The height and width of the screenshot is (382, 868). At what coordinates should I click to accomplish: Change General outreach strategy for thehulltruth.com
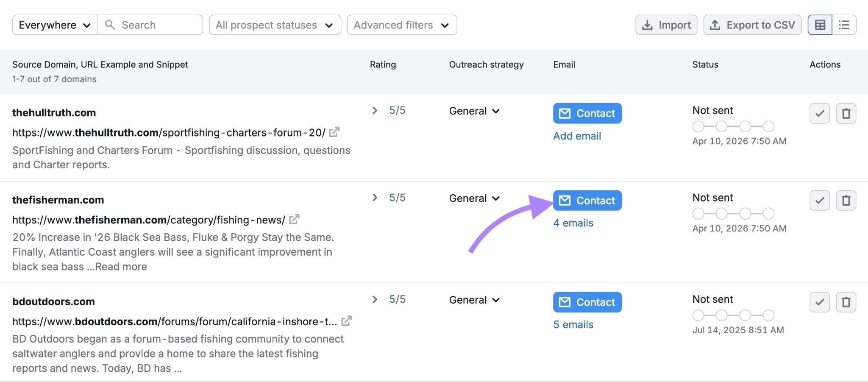click(x=474, y=111)
